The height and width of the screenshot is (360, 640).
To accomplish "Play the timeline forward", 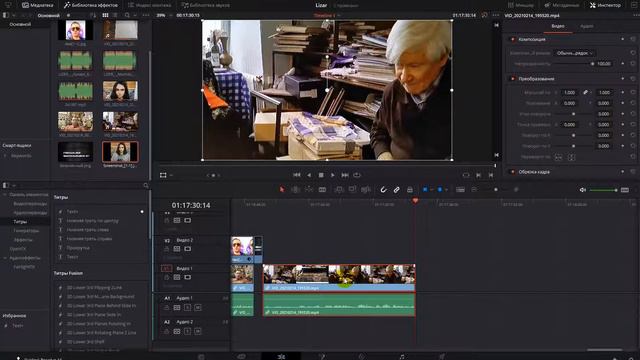I will 333,175.
